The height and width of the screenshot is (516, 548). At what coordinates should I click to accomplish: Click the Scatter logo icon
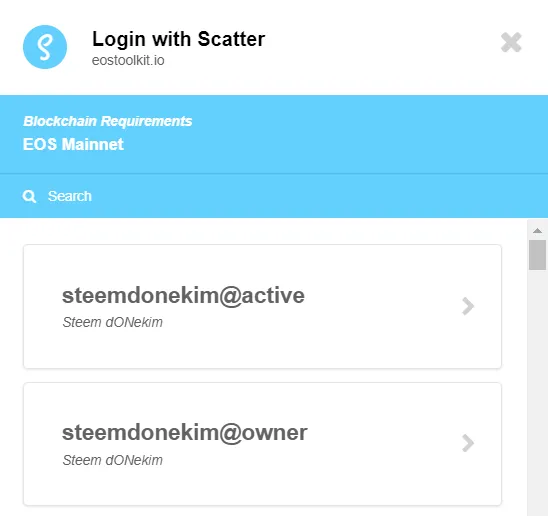[x=45, y=47]
